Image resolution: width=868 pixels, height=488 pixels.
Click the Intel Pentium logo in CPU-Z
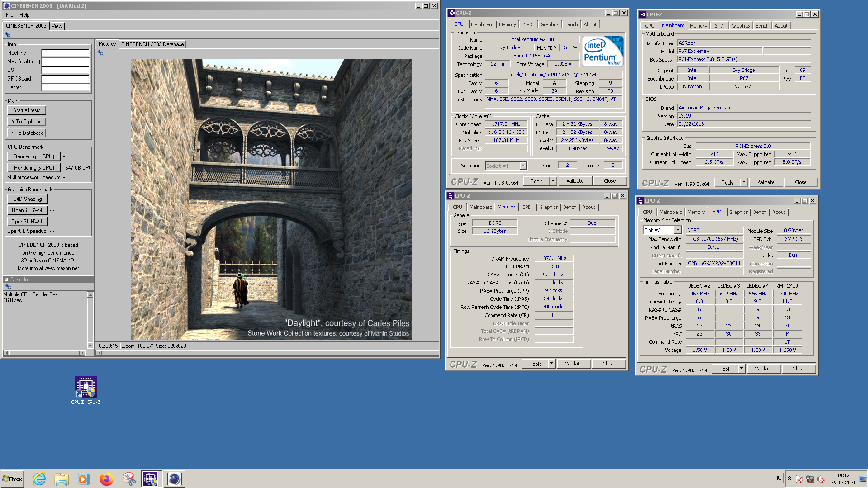point(603,52)
